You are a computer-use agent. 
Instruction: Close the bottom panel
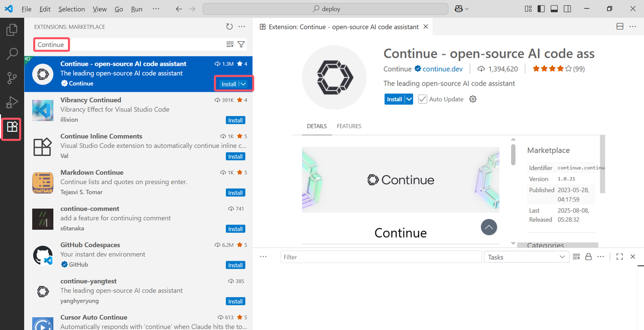tap(633, 257)
